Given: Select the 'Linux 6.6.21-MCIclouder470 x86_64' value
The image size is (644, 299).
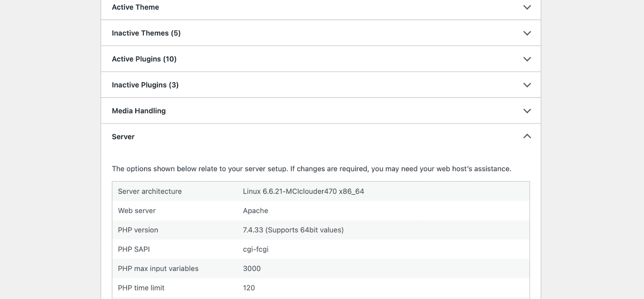Looking at the screenshot, I should (303, 191).
